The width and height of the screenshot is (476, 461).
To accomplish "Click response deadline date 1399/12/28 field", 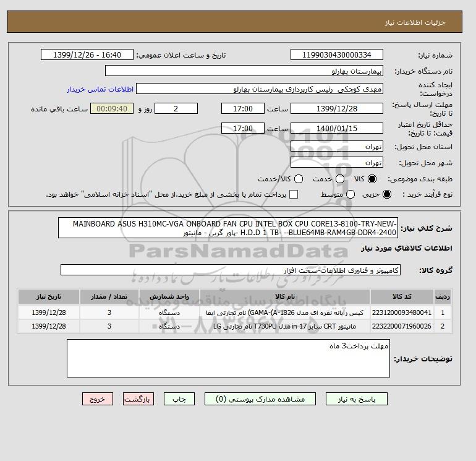I will pos(337,108).
